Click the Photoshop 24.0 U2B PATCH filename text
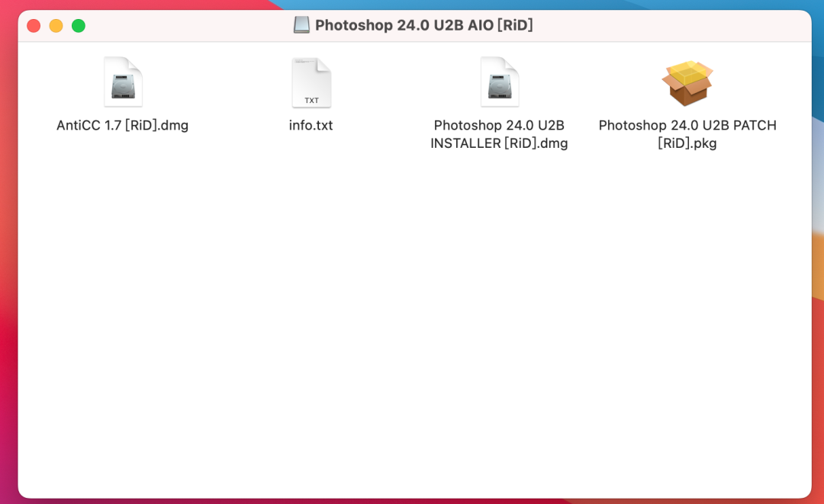 pos(687,134)
